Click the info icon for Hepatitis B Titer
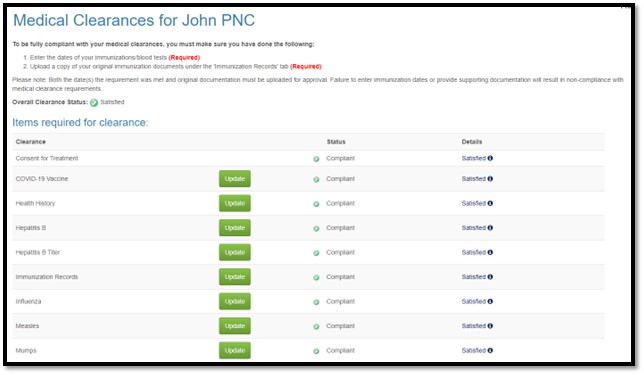Screen dimensions: 644x375 coord(490,252)
